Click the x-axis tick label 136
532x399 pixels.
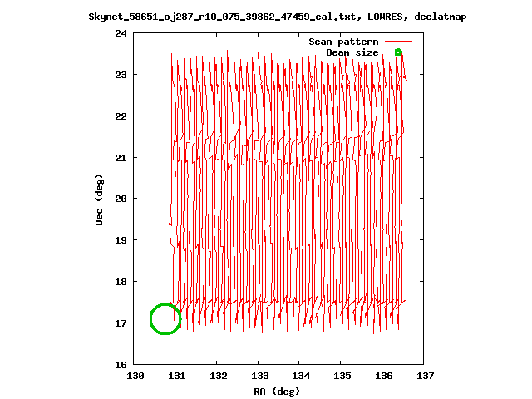[384, 376]
